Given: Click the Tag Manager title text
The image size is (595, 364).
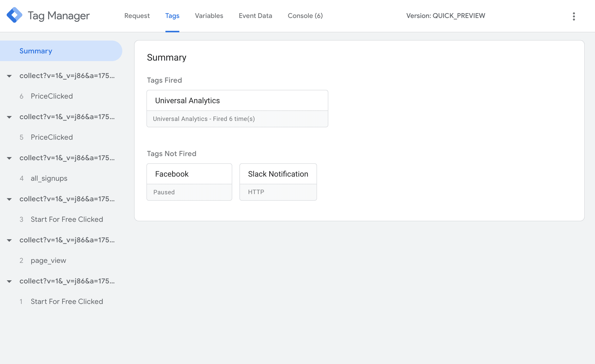Looking at the screenshot, I should (x=59, y=16).
